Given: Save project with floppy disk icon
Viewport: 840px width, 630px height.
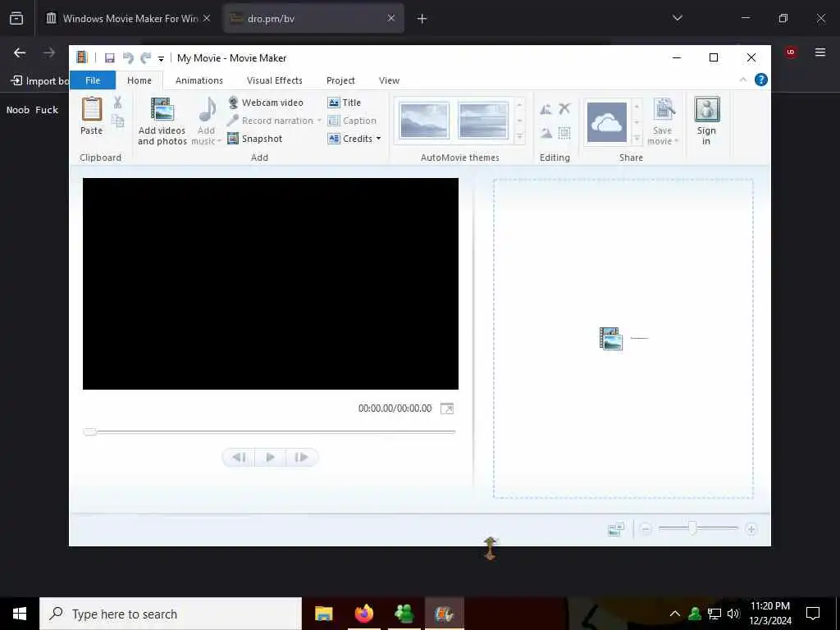Looking at the screenshot, I should (110, 58).
